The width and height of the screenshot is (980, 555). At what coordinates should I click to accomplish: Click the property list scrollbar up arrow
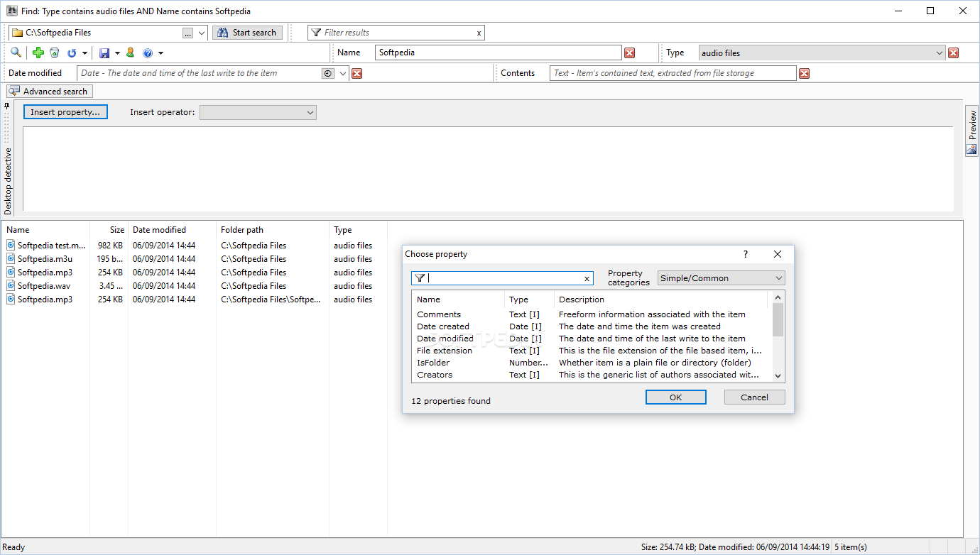[x=778, y=297]
